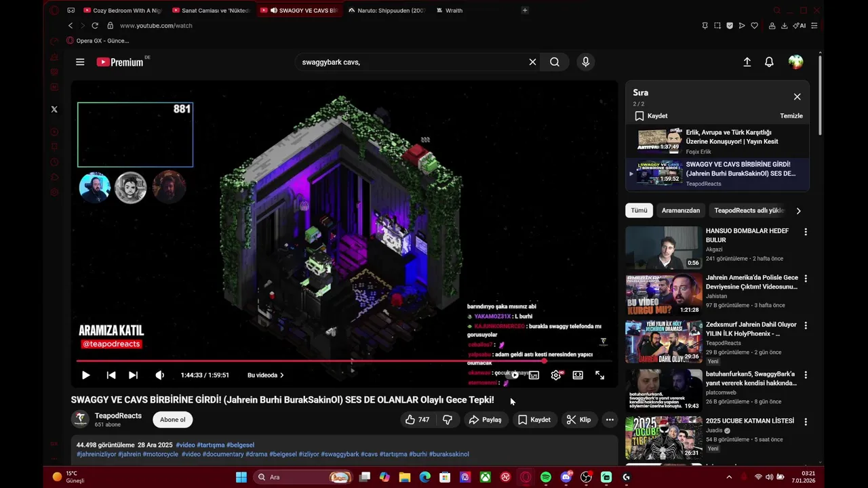Open the upload/create video icon
Viewport: 868px width, 488px height.
click(x=747, y=62)
